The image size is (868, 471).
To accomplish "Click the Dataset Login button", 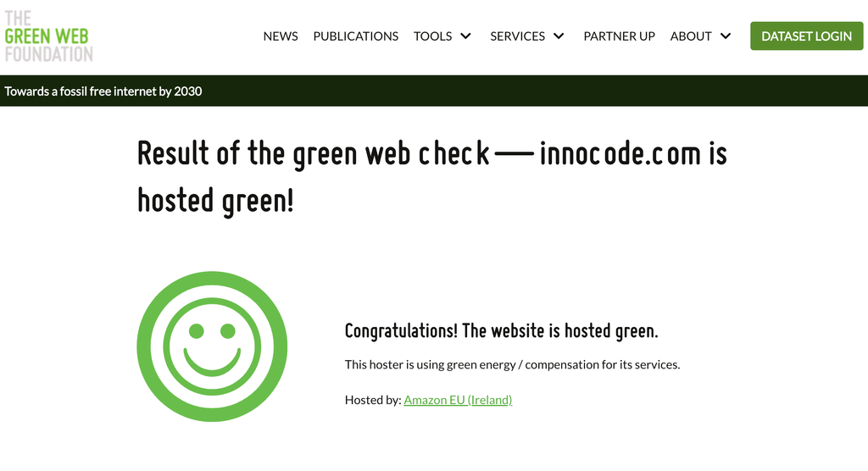I will 807,36.
